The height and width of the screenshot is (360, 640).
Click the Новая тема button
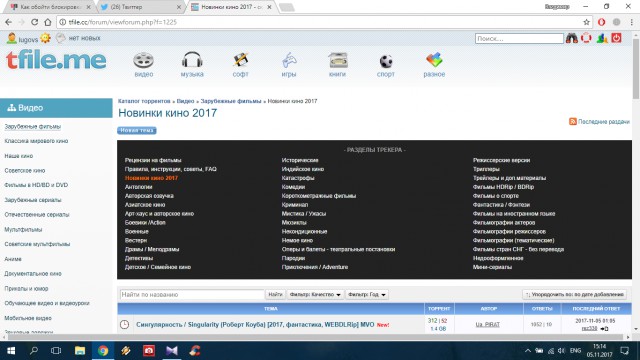coord(137,130)
